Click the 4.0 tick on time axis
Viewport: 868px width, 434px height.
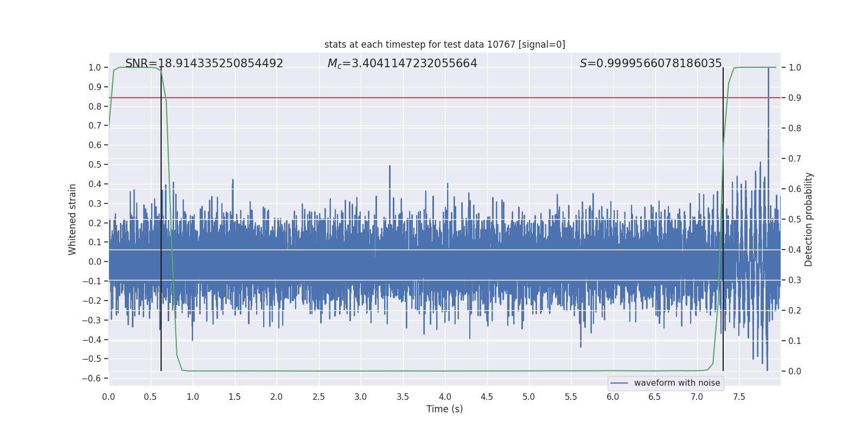445,397
